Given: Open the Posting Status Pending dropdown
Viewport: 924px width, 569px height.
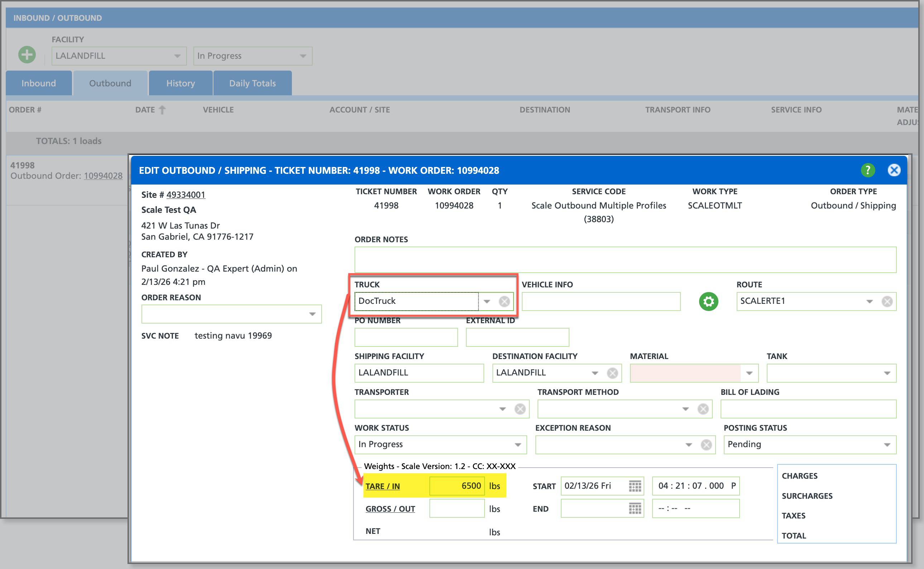Looking at the screenshot, I should coord(887,445).
